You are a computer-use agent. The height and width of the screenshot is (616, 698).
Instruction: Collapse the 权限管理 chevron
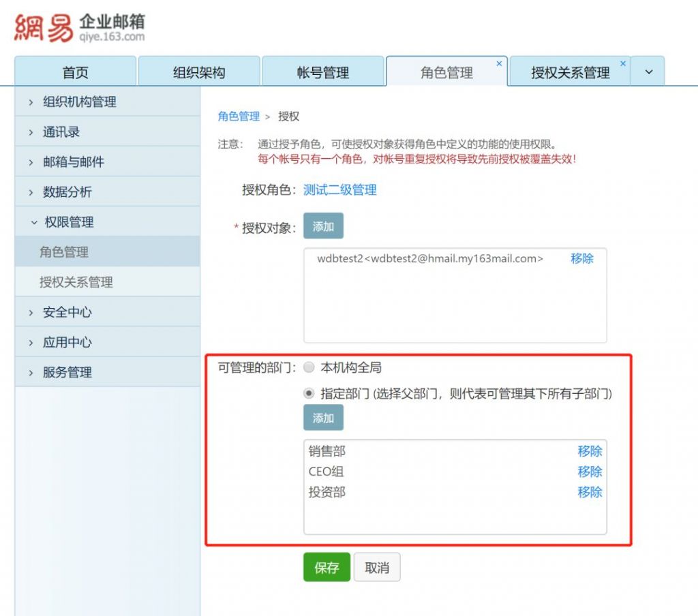[34, 222]
